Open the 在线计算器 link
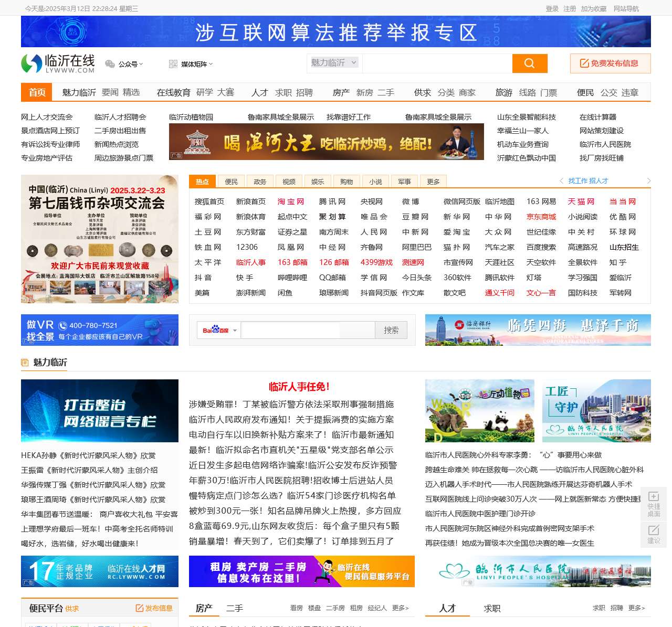The height and width of the screenshot is (627, 672). pyautogui.click(x=598, y=117)
